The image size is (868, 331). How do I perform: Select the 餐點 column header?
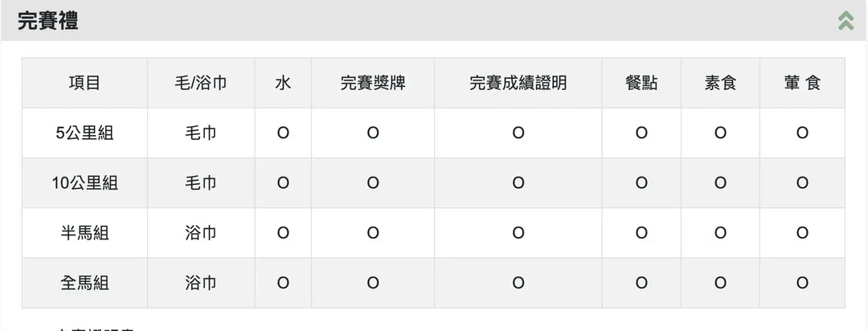click(x=641, y=83)
